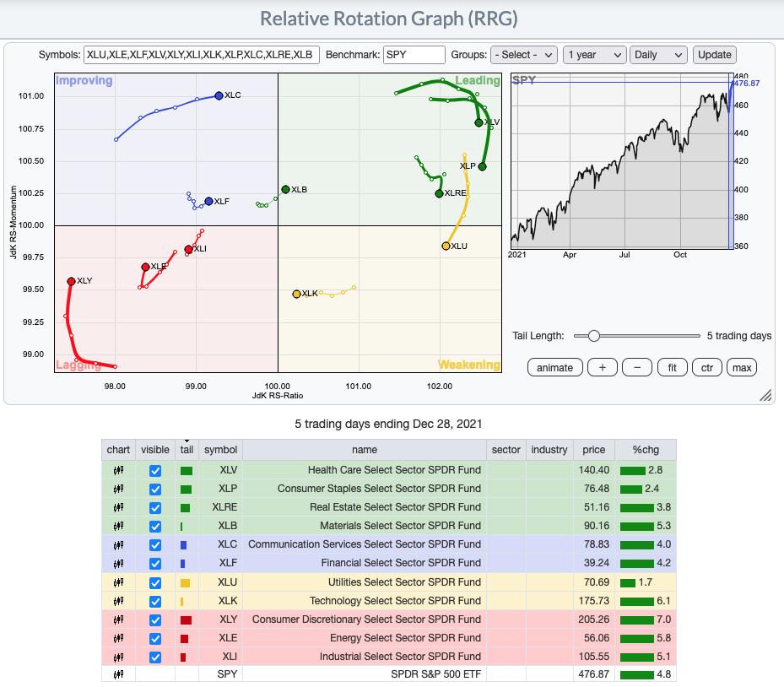Sort table by visible column header
Image resolution: width=784 pixels, height=687 pixels.
click(x=155, y=450)
